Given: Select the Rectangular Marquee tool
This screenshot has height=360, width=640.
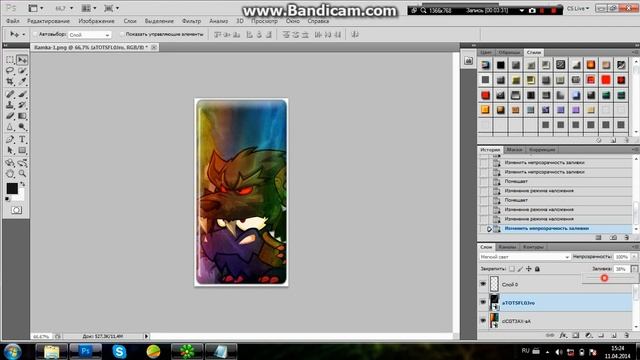Looking at the screenshot, I should (10, 60).
